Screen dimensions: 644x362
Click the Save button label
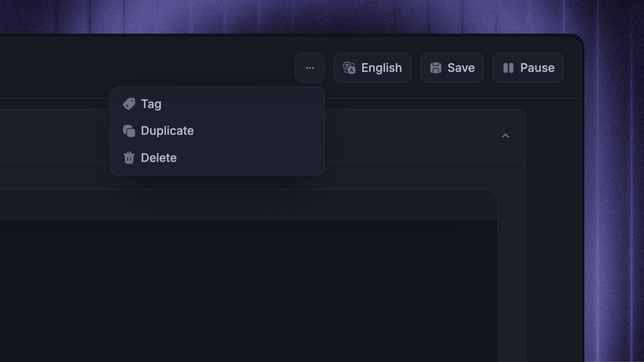click(x=461, y=68)
